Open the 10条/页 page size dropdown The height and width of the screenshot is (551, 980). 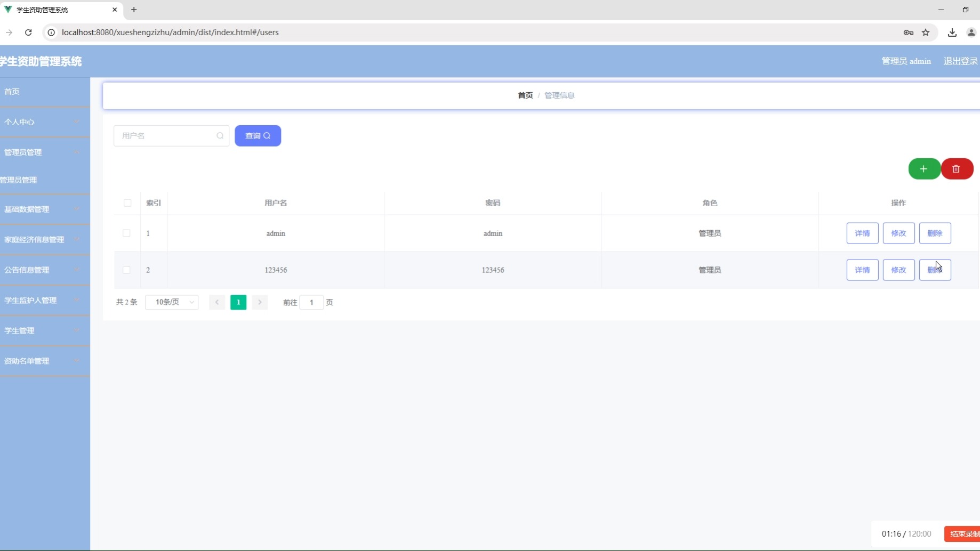point(172,302)
